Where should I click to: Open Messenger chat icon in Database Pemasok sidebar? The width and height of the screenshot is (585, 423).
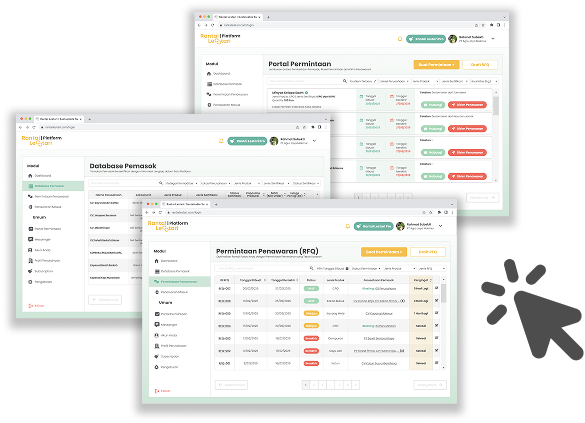click(x=31, y=239)
